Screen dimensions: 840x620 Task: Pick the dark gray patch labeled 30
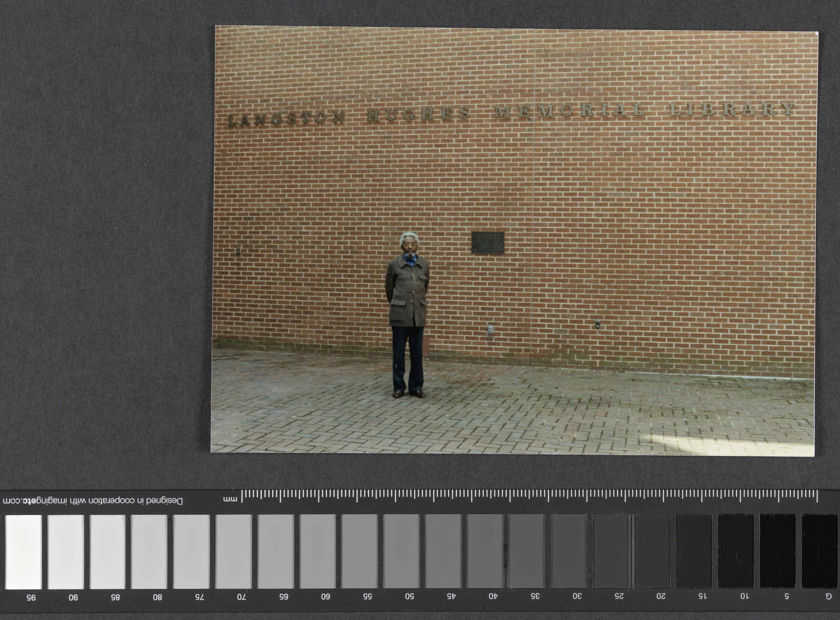coord(568,551)
